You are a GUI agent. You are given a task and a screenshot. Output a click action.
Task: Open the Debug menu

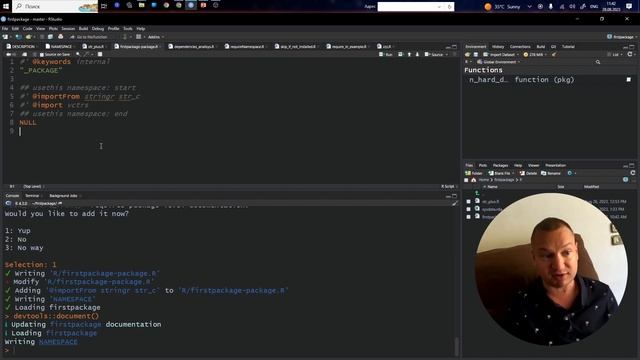pyautogui.click(x=98, y=29)
